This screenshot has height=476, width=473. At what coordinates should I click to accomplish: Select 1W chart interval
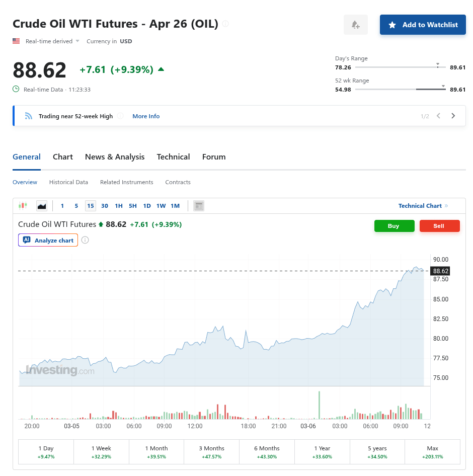tap(161, 206)
